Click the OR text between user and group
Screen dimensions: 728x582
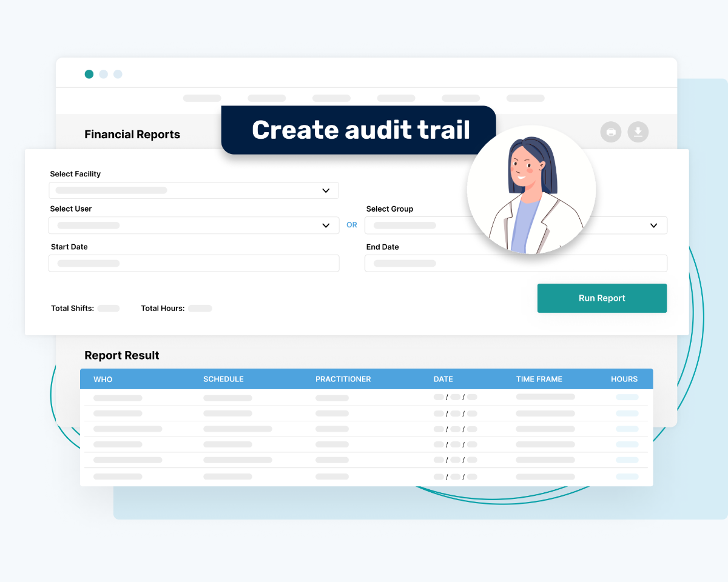pos(352,225)
